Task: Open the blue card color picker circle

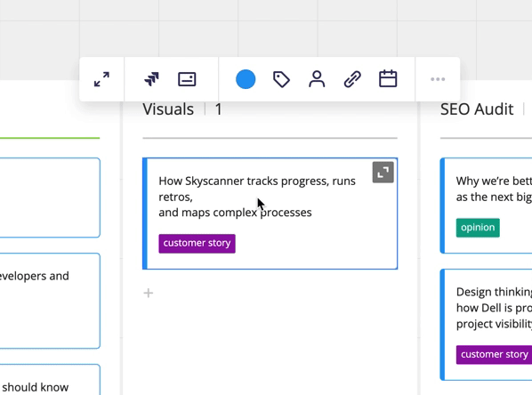Action: [246, 79]
